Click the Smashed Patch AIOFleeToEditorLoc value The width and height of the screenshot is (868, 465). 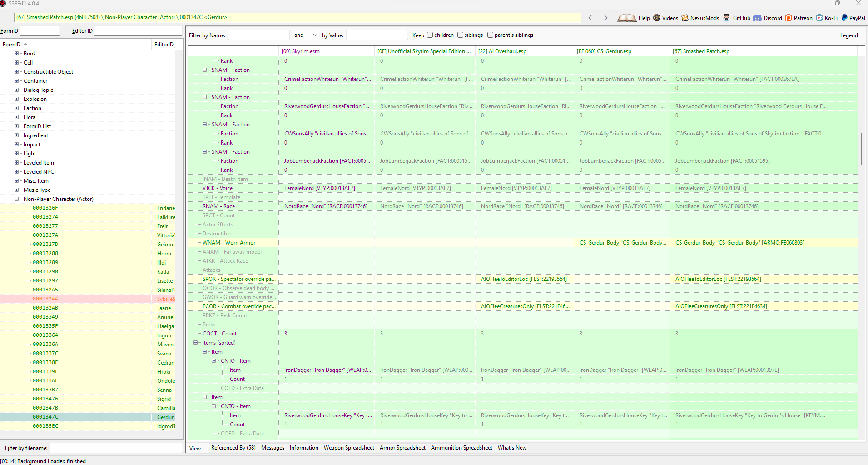point(718,279)
